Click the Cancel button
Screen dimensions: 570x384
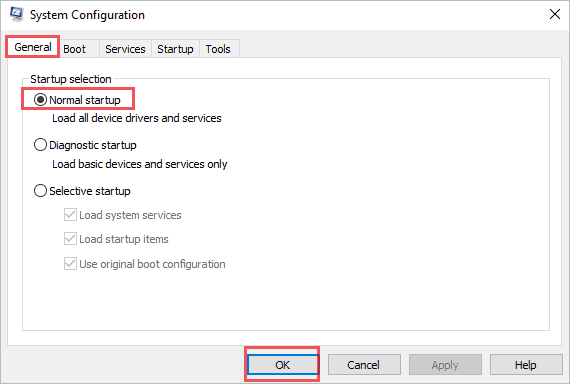(x=364, y=365)
